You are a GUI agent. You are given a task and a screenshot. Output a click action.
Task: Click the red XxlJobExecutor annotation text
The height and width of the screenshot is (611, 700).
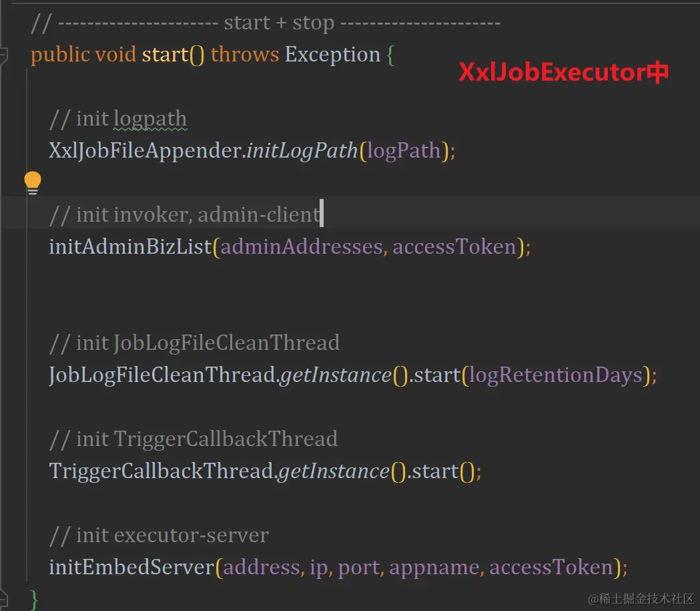[563, 72]
